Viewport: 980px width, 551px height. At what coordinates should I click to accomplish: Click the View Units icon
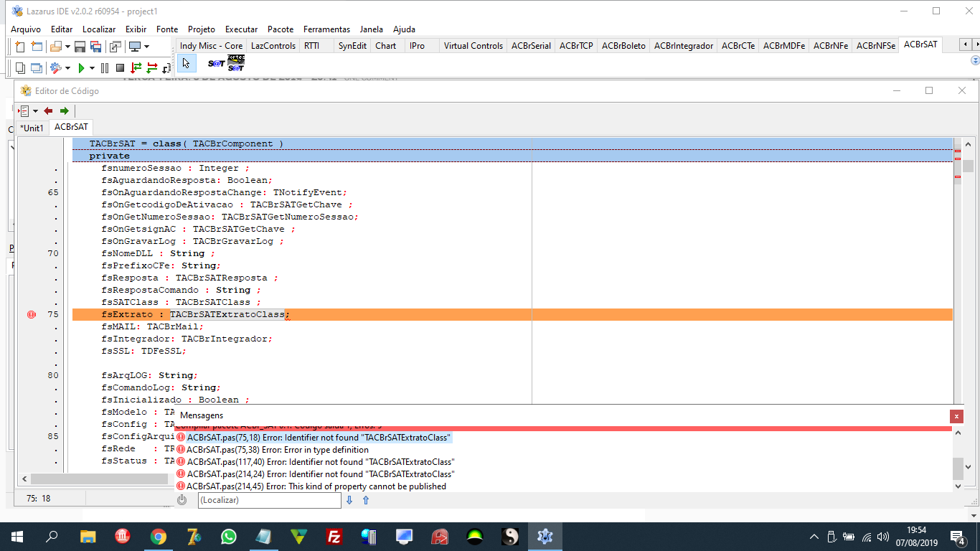(20, 68)
